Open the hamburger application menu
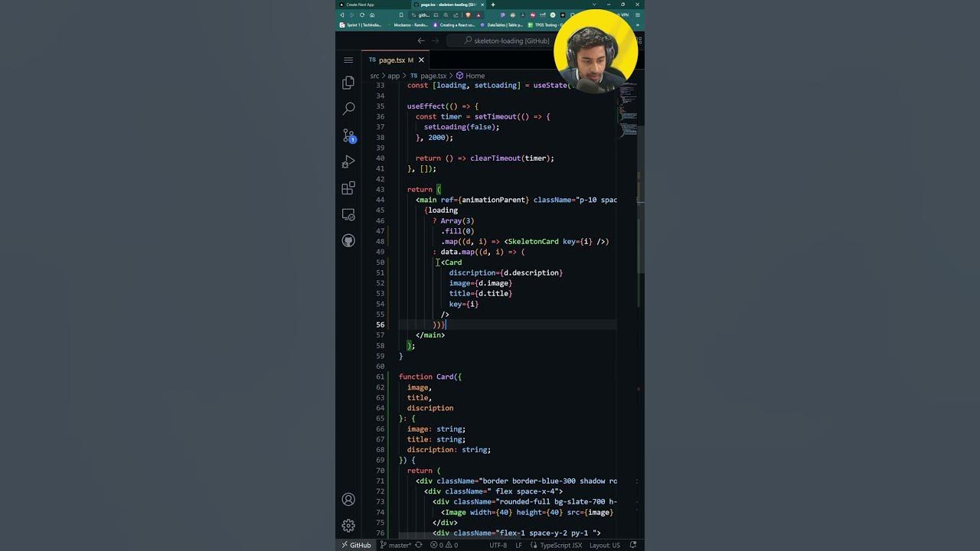The height and width of the screenshot is (551, 980). pos(348,60)
